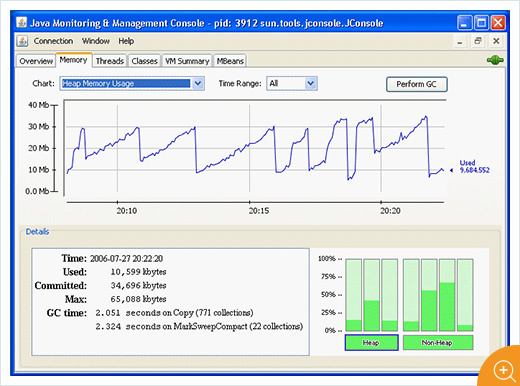
Task: Click the 0.0 Mb axis label
Action: [x=37, y=191]
